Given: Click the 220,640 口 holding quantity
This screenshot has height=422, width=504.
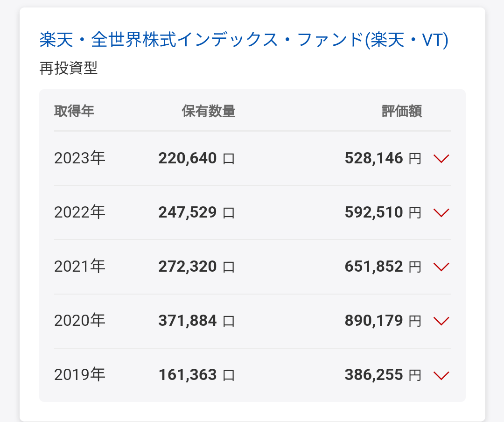Looking at the screenshot, I should click(196, 158).
